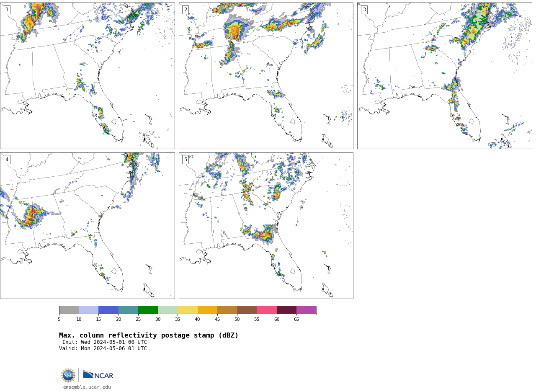Click the dark green 25-30 dBZ swatch
536x392 pixels.
point(148,310)
